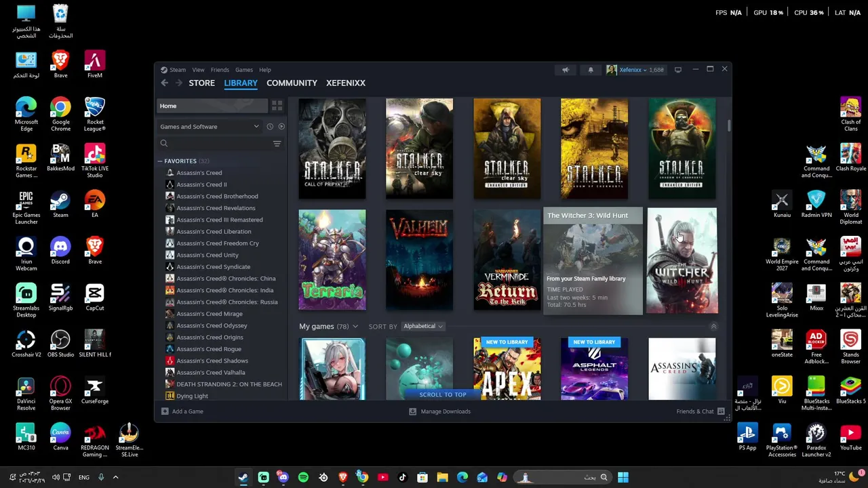Viewport: 868px width, 488px height.
Task: Switch to the STORE tab
Action: coord(202,83)
